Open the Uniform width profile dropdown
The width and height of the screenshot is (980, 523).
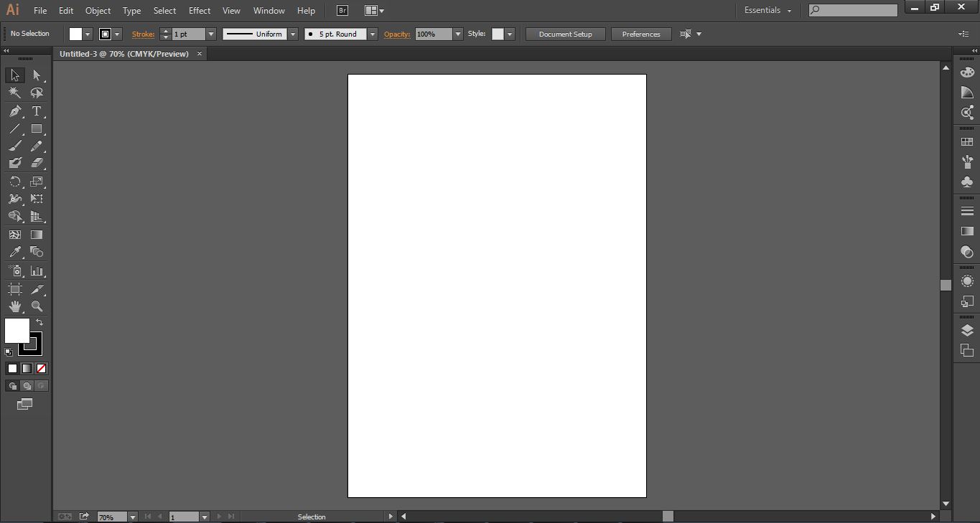pos(292,34)
